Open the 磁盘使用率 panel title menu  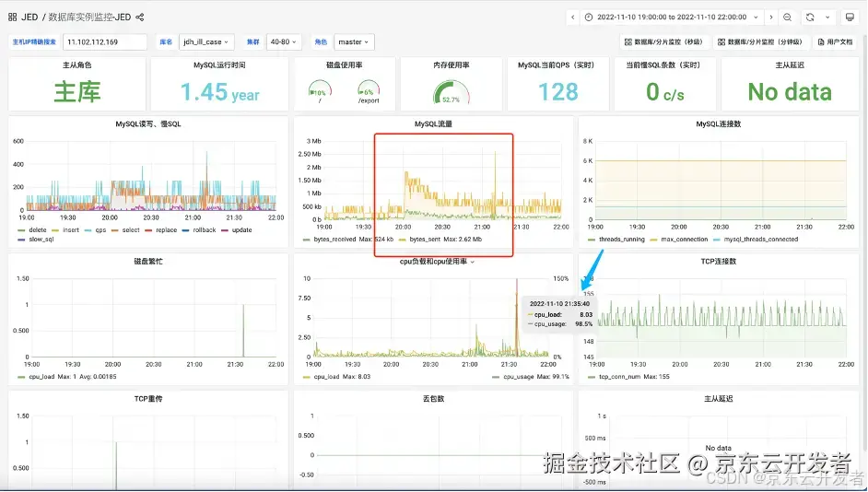coord(345,64)
